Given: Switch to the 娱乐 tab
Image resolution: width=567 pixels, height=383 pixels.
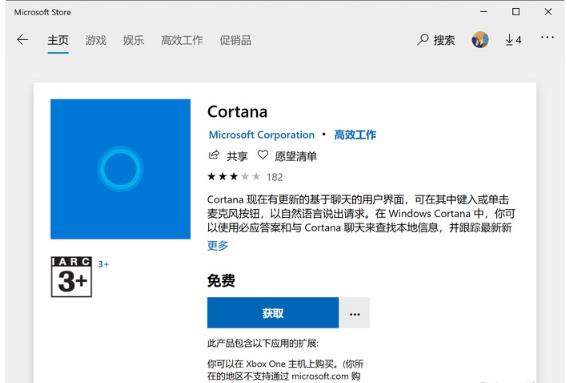Looking at the screenshot, I should tap(133, 40).
